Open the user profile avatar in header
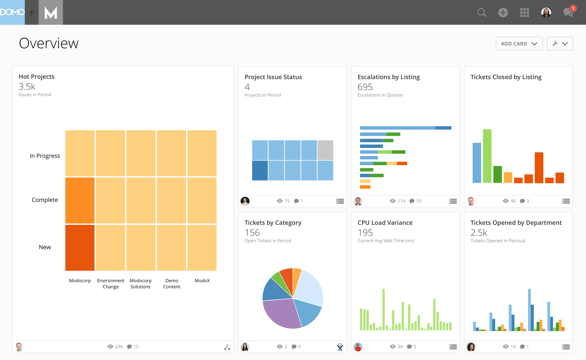The width and height of the screenshot is (586, 360). (546, 12)
